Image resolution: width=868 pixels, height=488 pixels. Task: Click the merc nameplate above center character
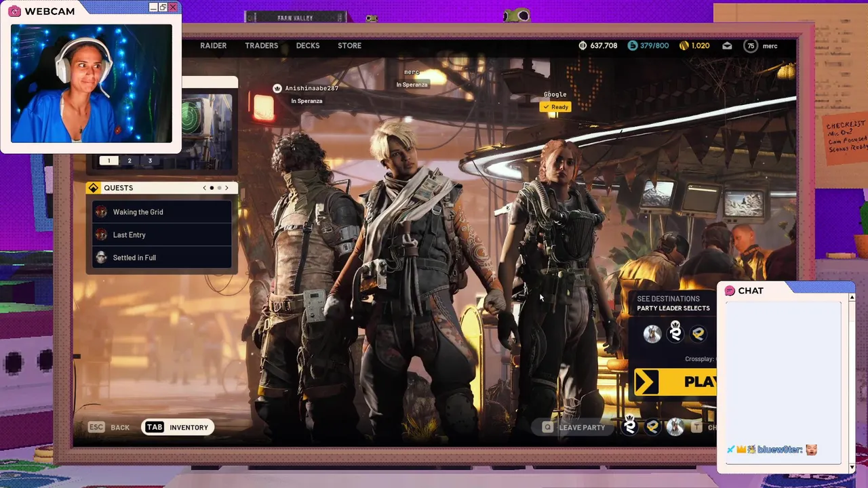click(x=412, y=72)
